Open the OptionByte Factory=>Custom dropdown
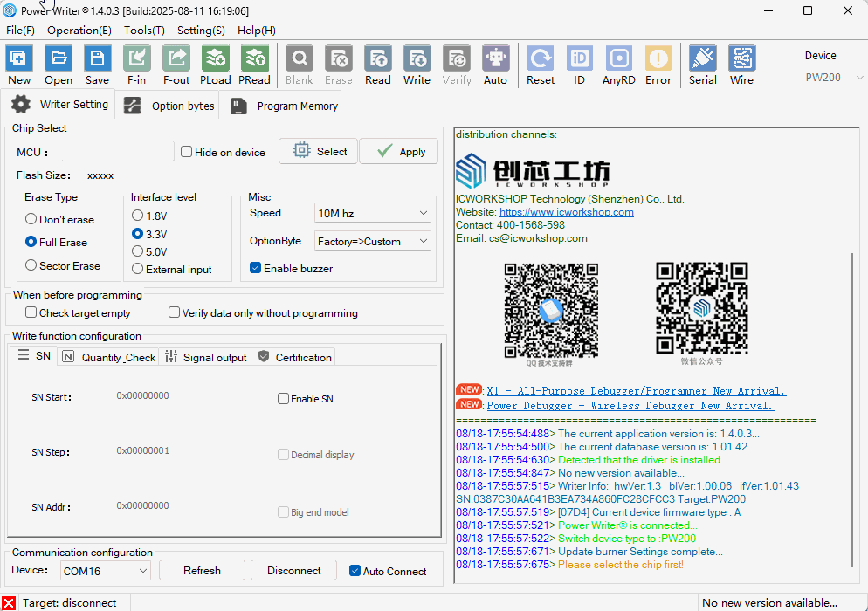The image size is (868, 611). (373, 241)
